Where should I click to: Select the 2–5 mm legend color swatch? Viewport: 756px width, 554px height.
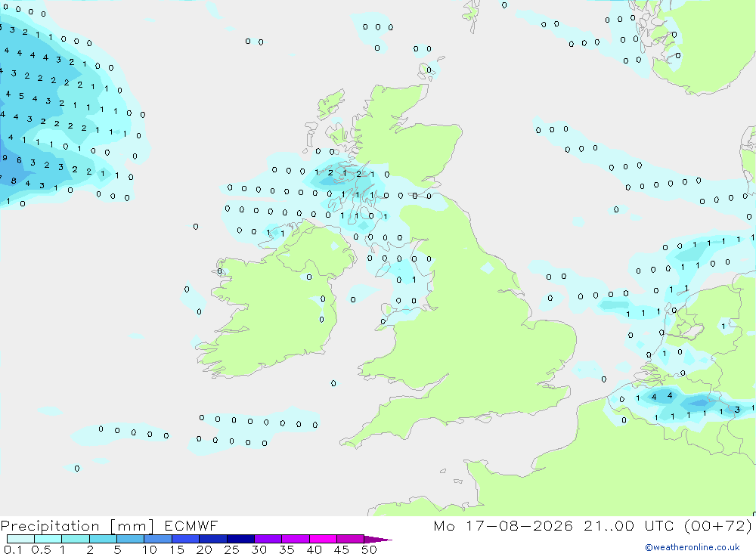pos(103,539)
